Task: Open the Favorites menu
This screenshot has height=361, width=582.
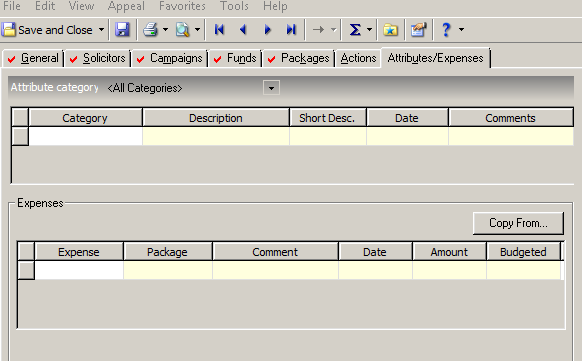Action: pyautogui.click(x=182, y=6)
